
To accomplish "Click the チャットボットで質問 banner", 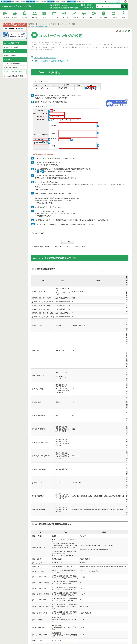I will point(15,36).
